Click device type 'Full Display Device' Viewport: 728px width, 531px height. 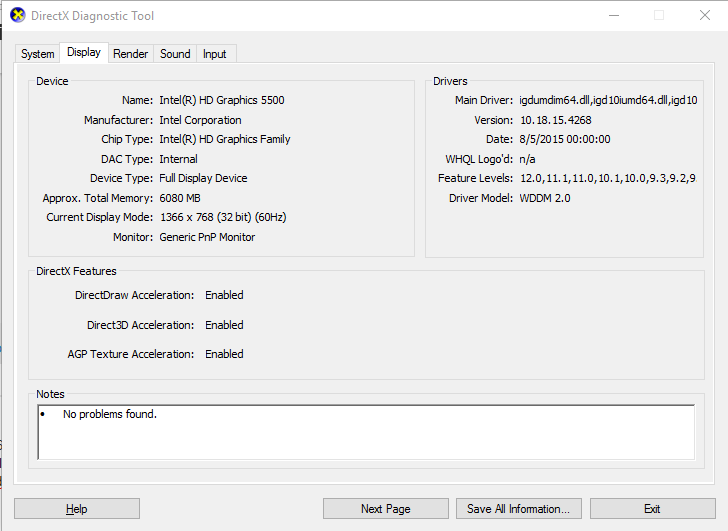pyautogui.click(x=203, y=178)
